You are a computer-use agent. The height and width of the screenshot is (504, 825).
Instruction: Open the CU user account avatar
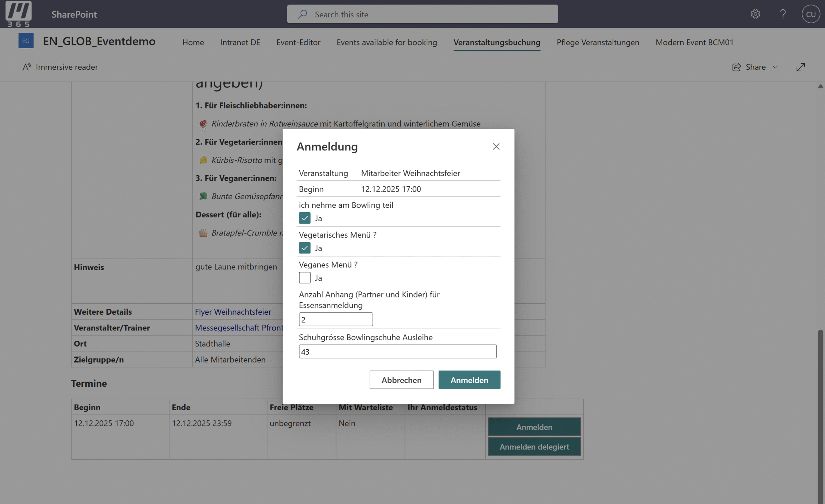(810, 14)
